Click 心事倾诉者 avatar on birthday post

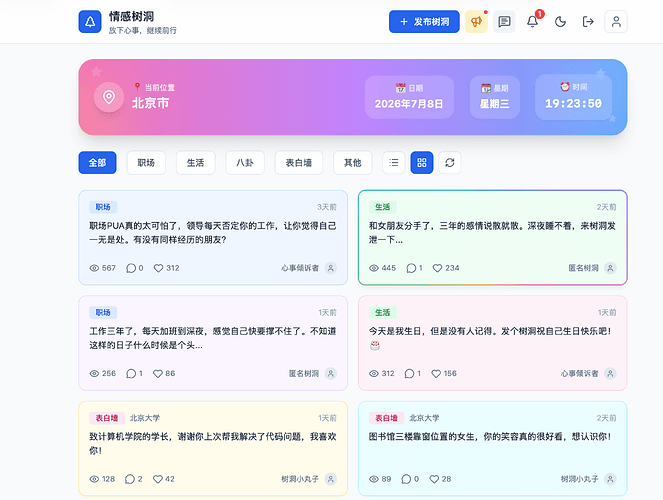[x=610, y=374]
